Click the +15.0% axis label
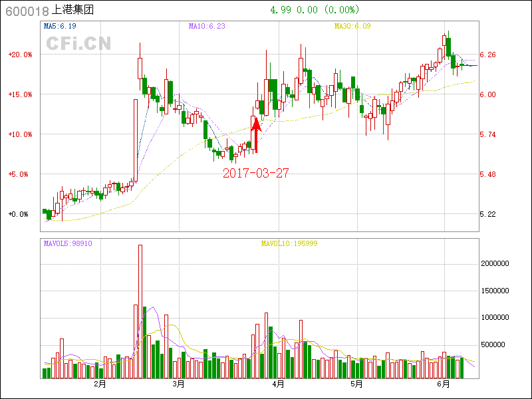 click(21, 94)
